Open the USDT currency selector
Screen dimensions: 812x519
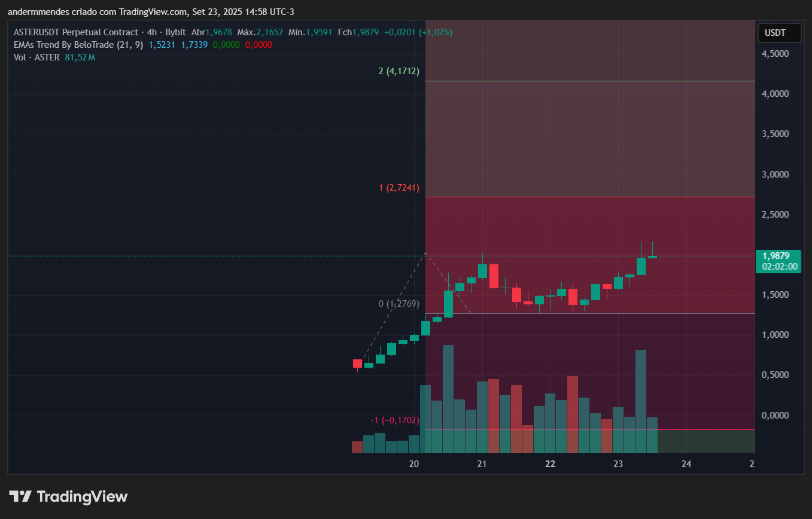tap(778, 33)
